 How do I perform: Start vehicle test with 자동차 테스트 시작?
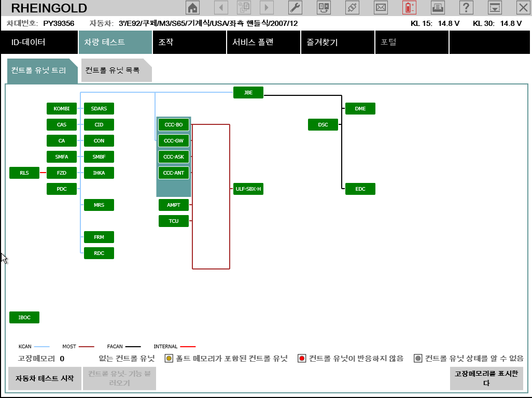click(x=45, y=378)
